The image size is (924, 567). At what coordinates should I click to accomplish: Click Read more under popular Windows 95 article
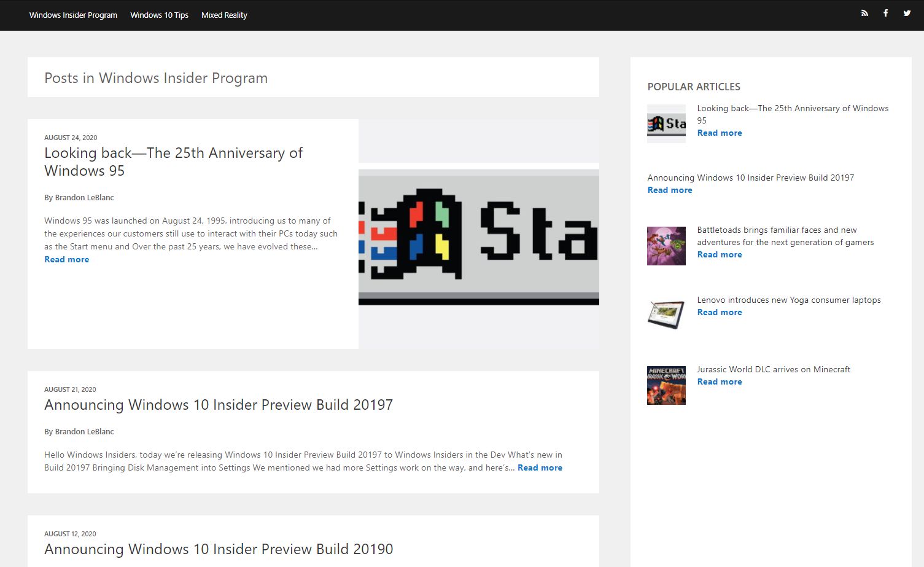pos(720,133)
